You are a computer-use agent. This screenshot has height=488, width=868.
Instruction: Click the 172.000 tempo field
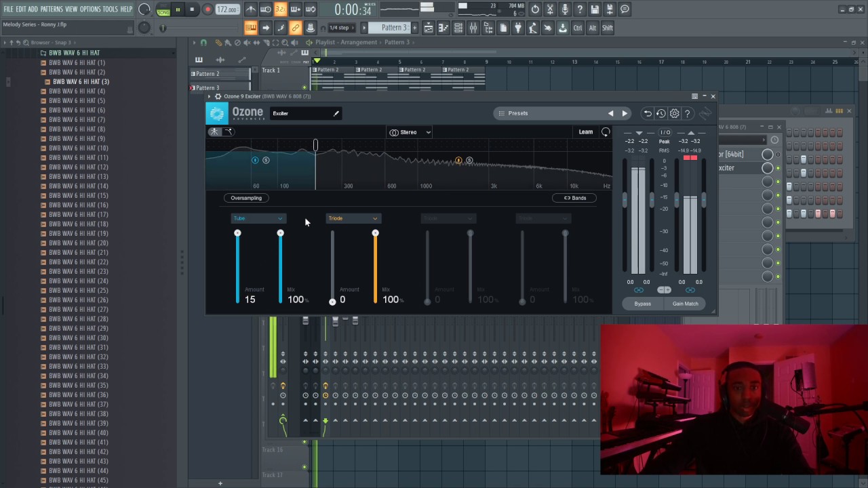pos(226,9)
